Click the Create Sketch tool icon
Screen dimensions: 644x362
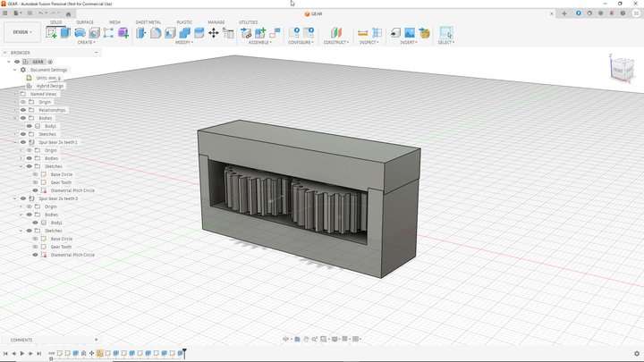coord(51,33)
